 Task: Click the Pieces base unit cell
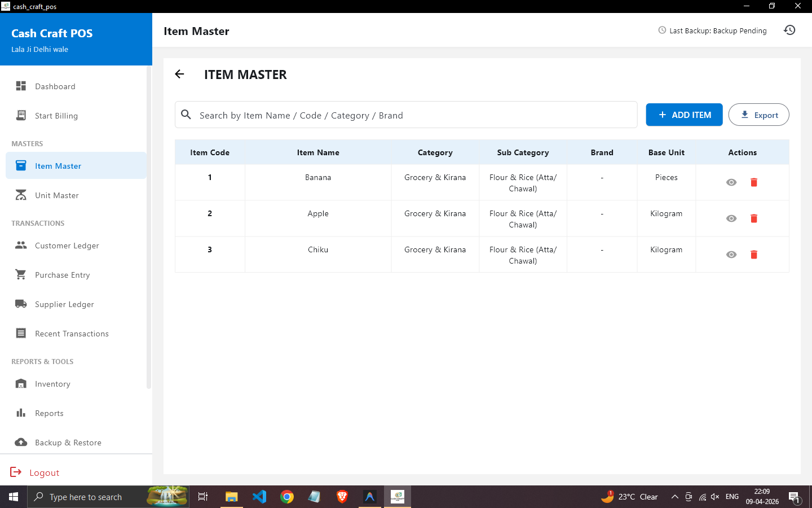pyautogui.click(x=666, y=182)
